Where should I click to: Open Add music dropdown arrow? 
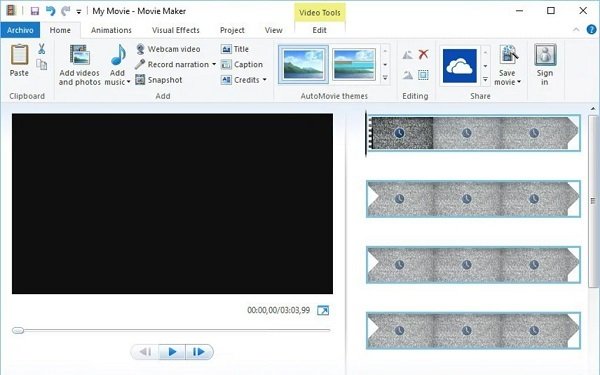129,82
